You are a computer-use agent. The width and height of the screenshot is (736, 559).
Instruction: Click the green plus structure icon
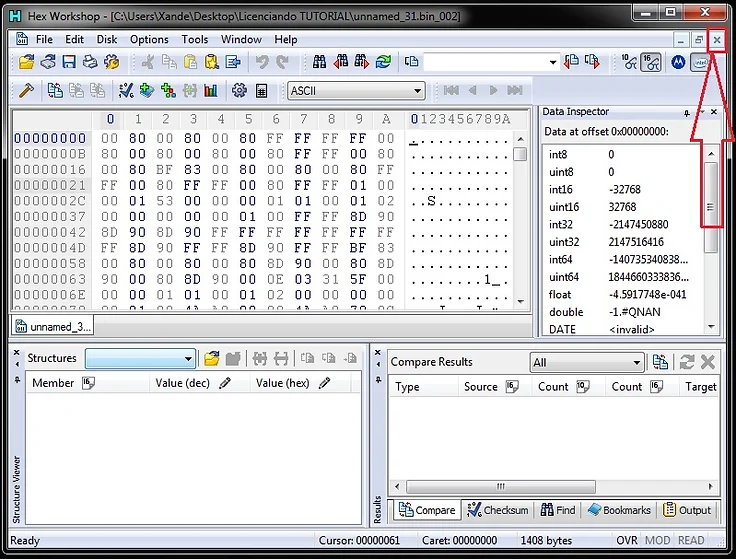pos(168,90)
